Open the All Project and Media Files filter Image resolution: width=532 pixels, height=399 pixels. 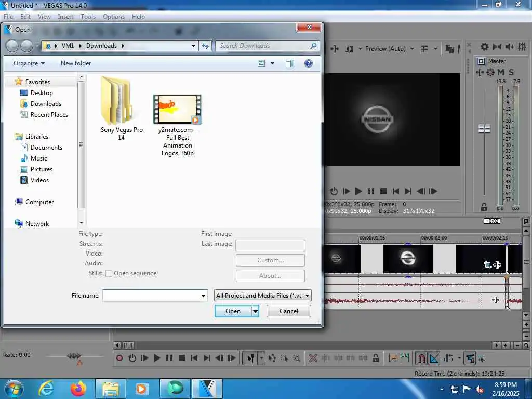point(262,296)
